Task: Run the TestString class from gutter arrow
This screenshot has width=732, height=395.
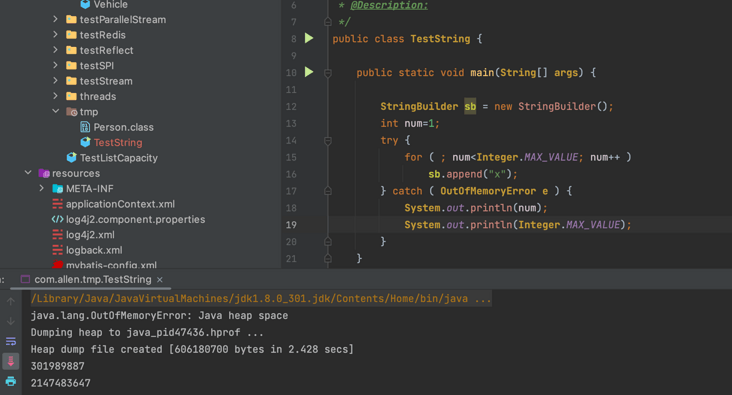Action: click(x=309, y=38)
